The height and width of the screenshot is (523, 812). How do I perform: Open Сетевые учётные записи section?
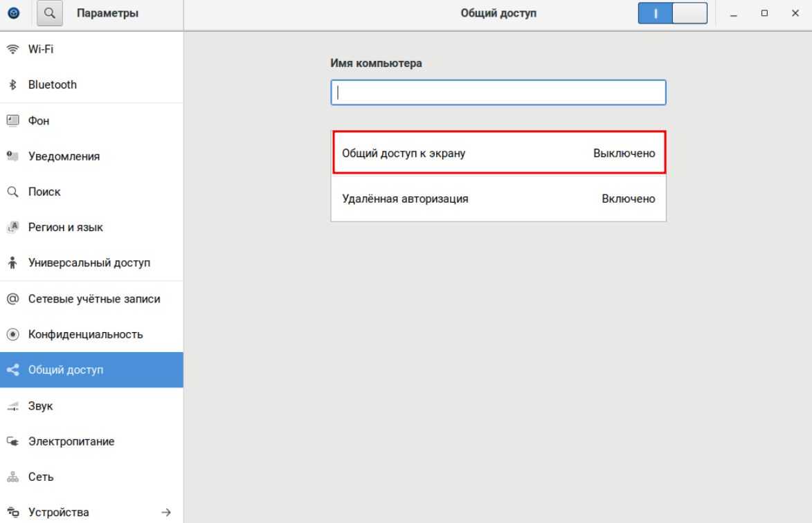tap(94, 299)
